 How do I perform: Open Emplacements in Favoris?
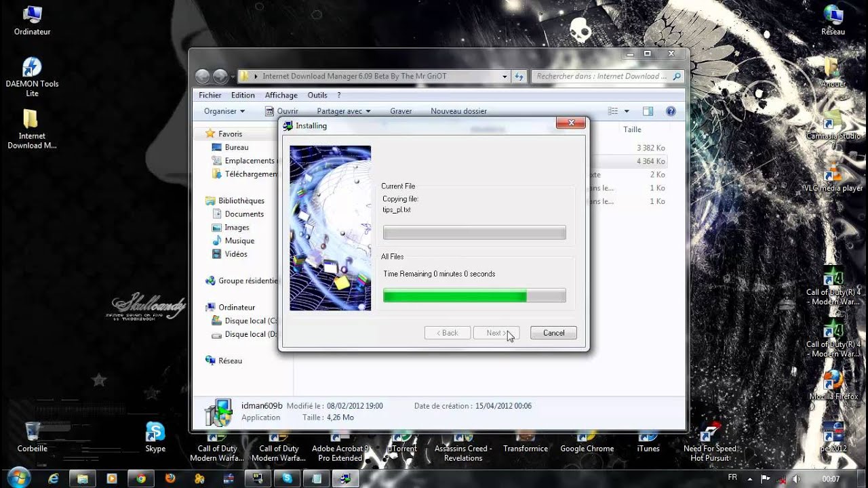coord(244,161)
